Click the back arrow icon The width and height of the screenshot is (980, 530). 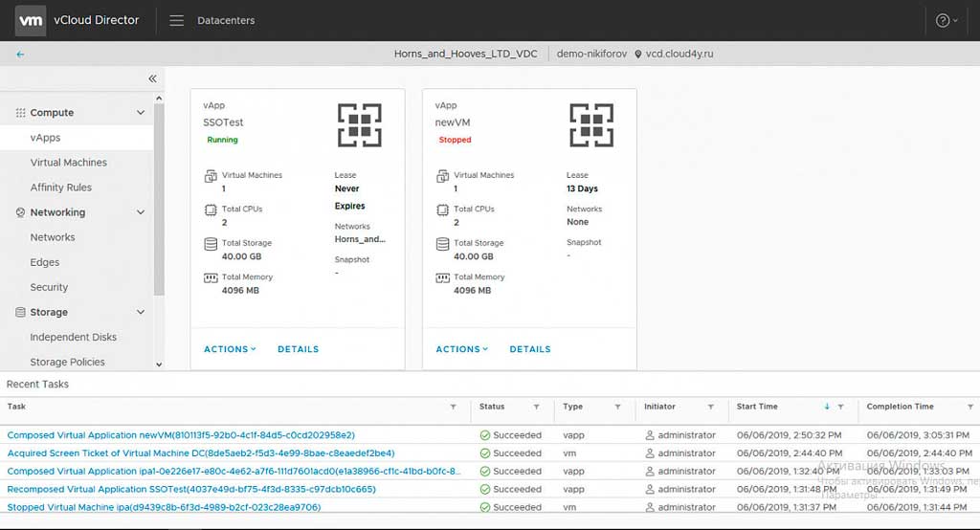20,55
